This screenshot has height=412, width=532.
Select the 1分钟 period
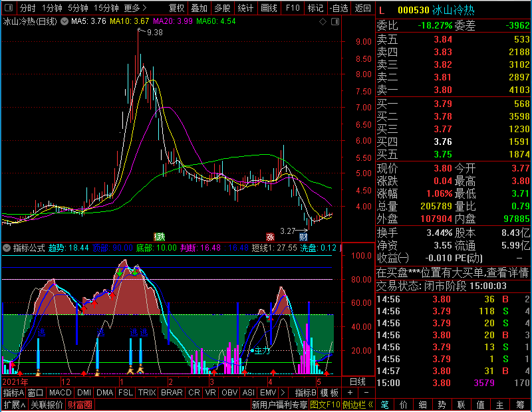coord(52,8)
